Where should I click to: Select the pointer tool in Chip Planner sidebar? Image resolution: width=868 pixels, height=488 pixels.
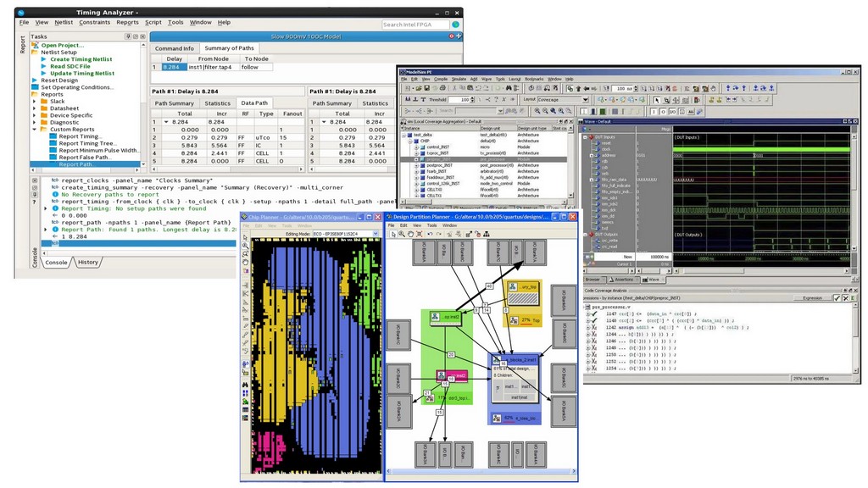(245, 237)
